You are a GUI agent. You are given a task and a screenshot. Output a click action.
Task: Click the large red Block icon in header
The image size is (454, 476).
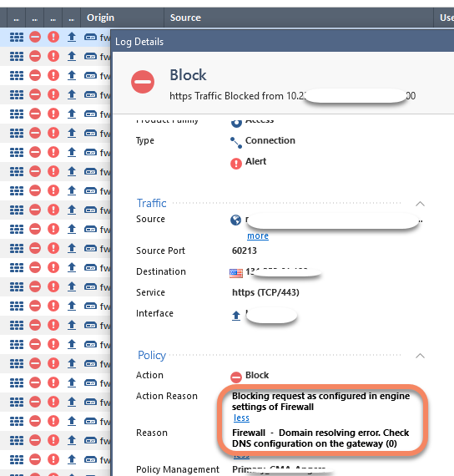pyautogui.click(x=143, y=82)
